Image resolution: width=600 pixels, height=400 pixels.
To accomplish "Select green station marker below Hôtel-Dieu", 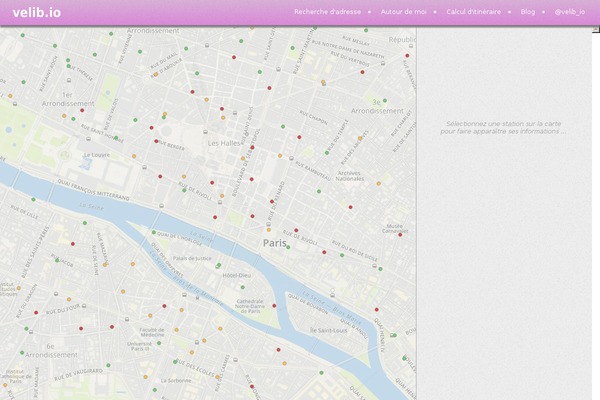I will [x=243, y=287].
